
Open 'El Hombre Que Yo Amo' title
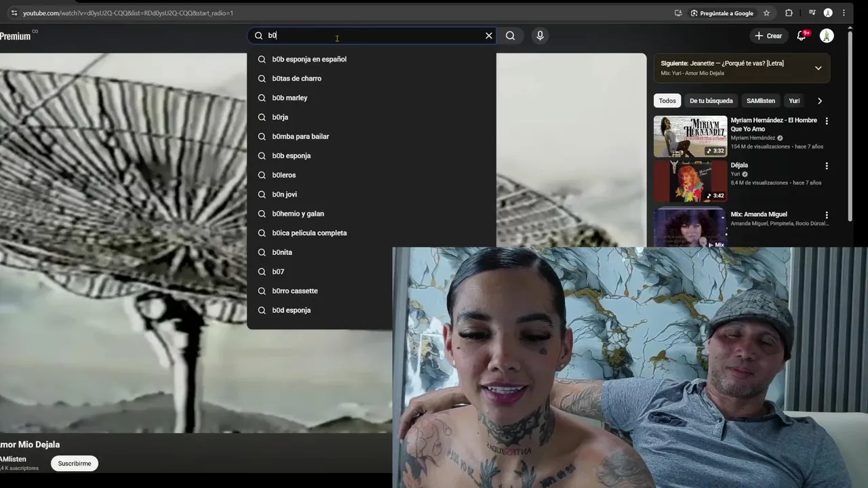coord(774,125)
